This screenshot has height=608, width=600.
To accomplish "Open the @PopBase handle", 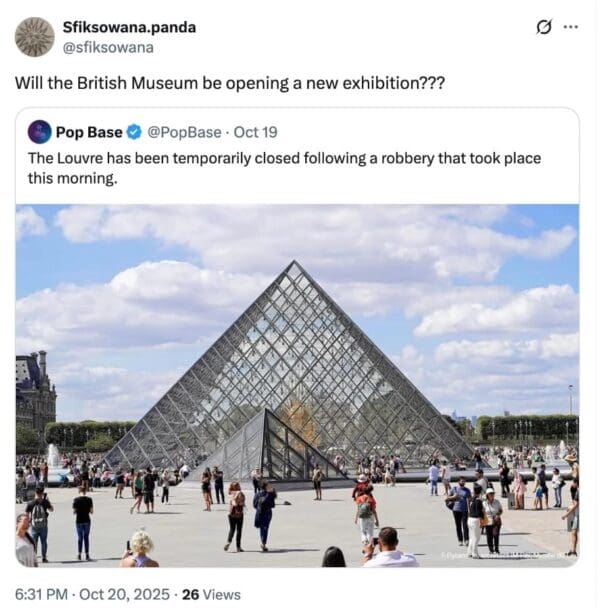I will coord(184,132).
